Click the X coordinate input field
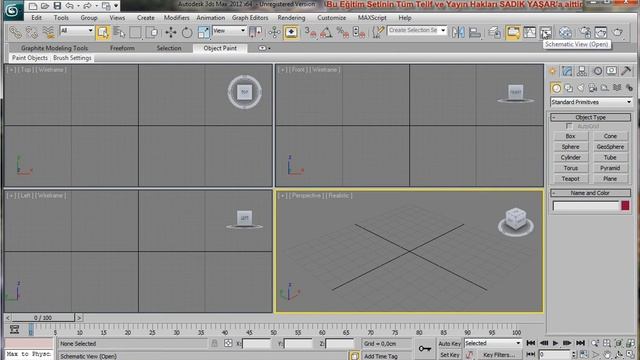Screen dimensions: 640x360 [x=256, y=344]
